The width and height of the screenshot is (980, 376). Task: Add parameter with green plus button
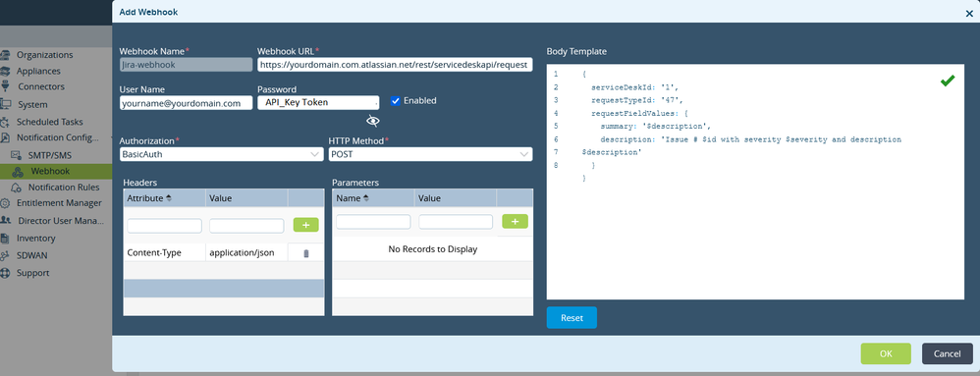coord(515,221)
